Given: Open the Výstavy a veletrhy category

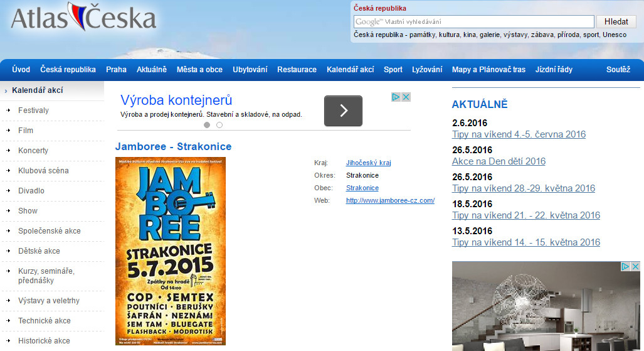Looking at the screenshot, I should [x=49, y=300].
